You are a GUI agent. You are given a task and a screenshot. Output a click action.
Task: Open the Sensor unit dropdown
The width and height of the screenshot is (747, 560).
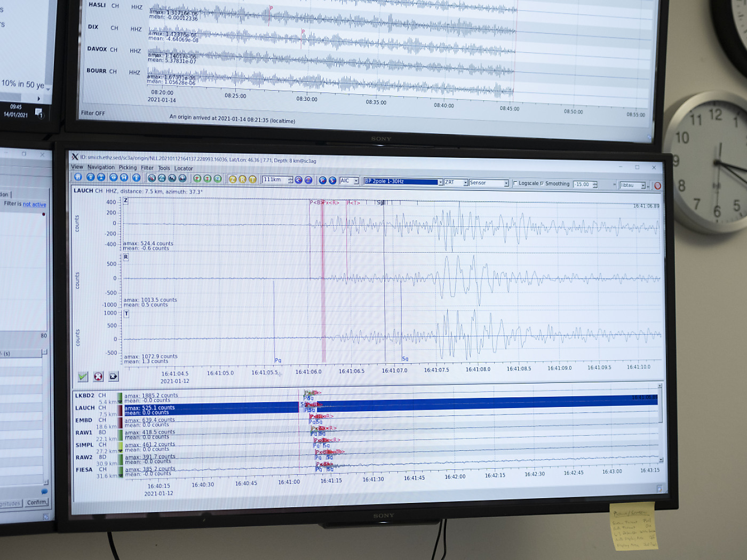(x=506, y=183)
